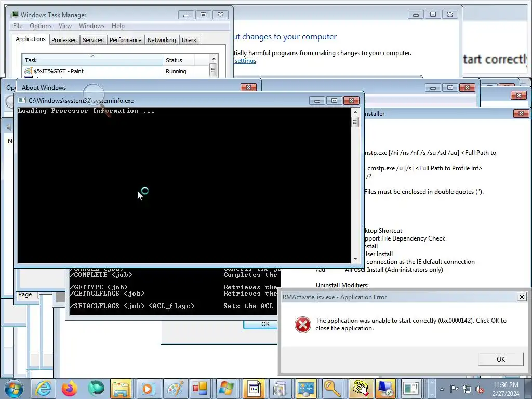This screenshot has height=399, width=532.
Task: Minimize the systeminfo.exe console window
Action: coord(317,101)
